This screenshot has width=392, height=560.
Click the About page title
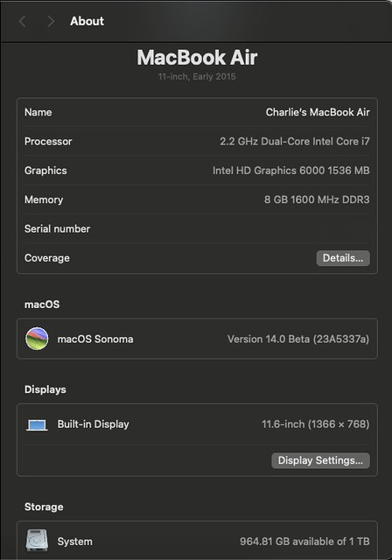coord(87,21)
